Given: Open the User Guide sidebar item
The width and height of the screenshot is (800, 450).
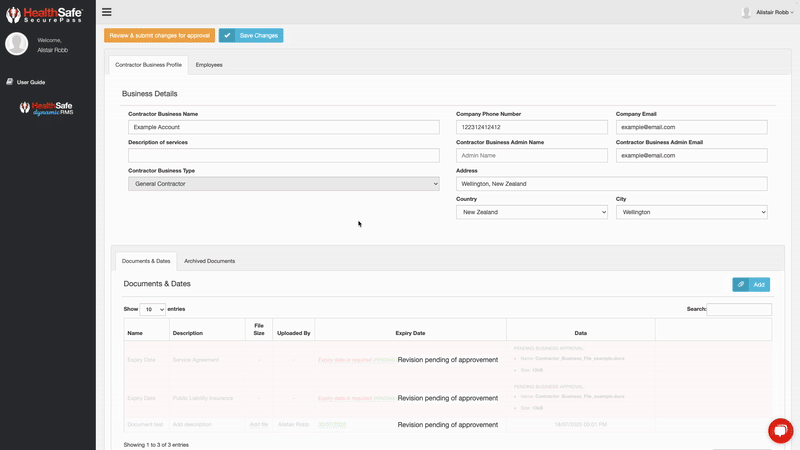Looking at the screenshot, I should point(30,82).
